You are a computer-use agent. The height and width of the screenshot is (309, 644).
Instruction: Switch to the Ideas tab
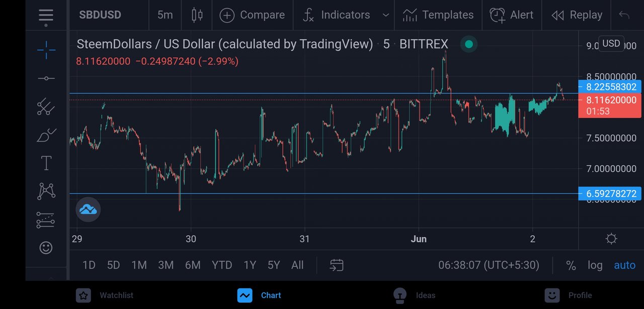(414, 295)
